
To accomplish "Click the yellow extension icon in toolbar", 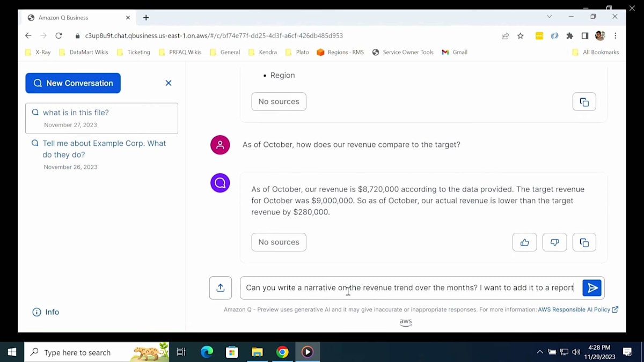I will tap(539, 36).
